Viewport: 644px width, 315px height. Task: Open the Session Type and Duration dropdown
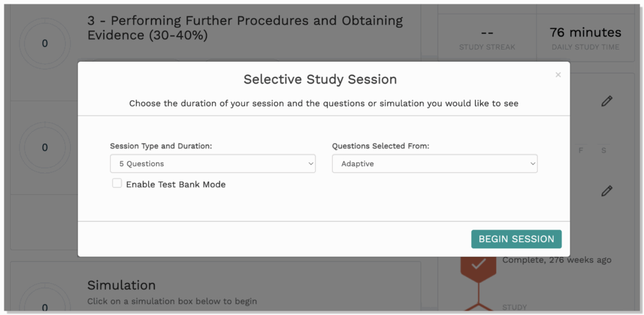tap(212, 163)
